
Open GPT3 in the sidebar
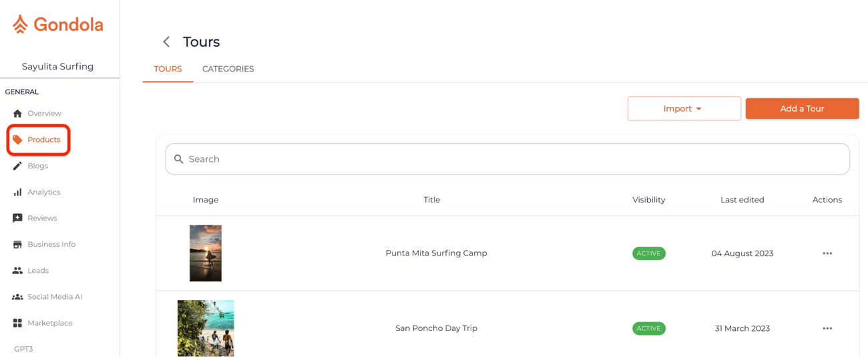point(23,349)
